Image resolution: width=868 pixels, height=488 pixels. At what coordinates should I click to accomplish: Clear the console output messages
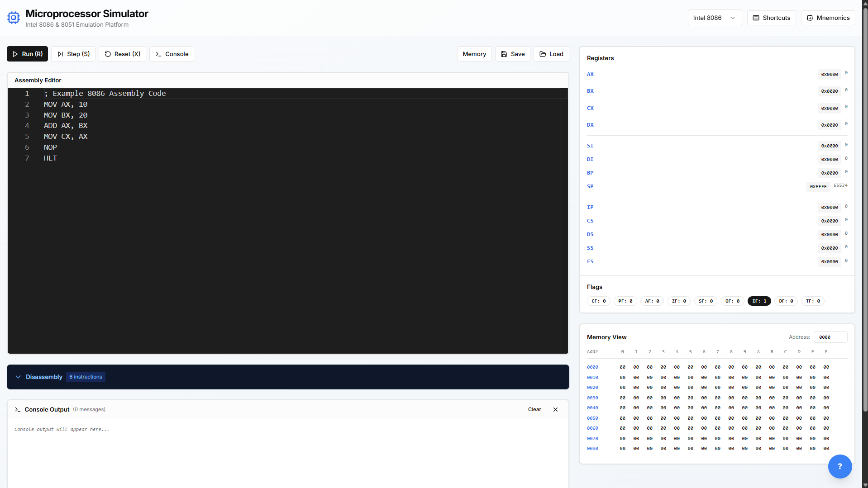tap(534, 409)
